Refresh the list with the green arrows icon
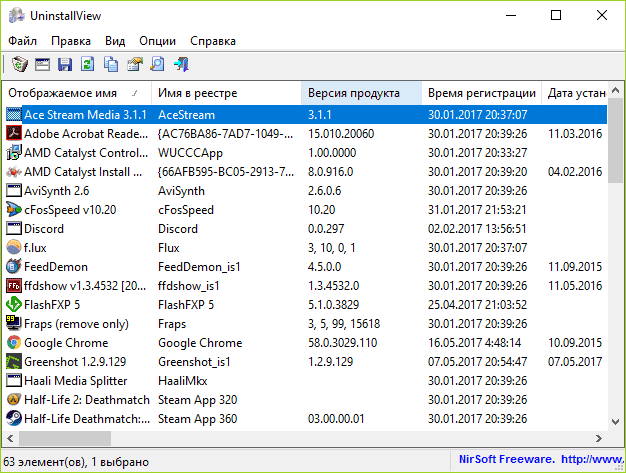 point(87,65)
